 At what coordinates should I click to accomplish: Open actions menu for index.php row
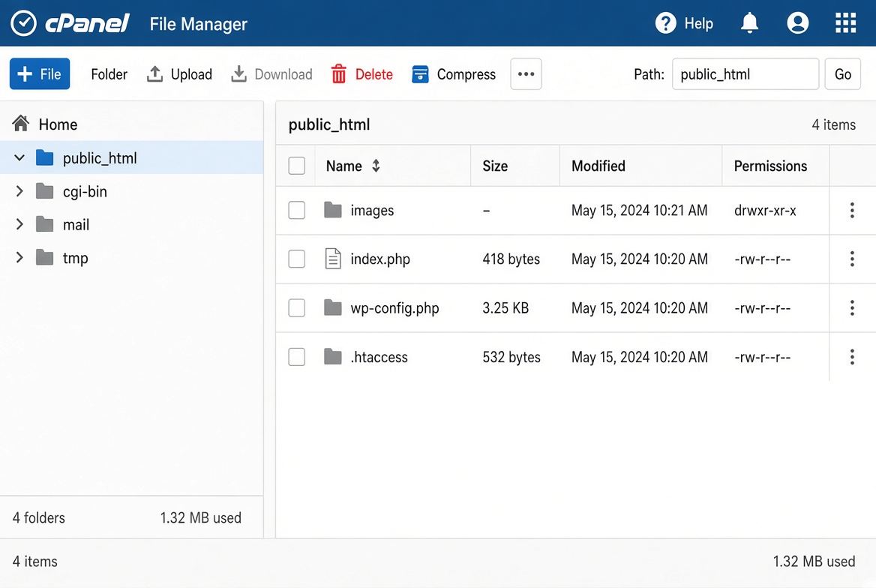pyautogui.click(x=852, y=259)
